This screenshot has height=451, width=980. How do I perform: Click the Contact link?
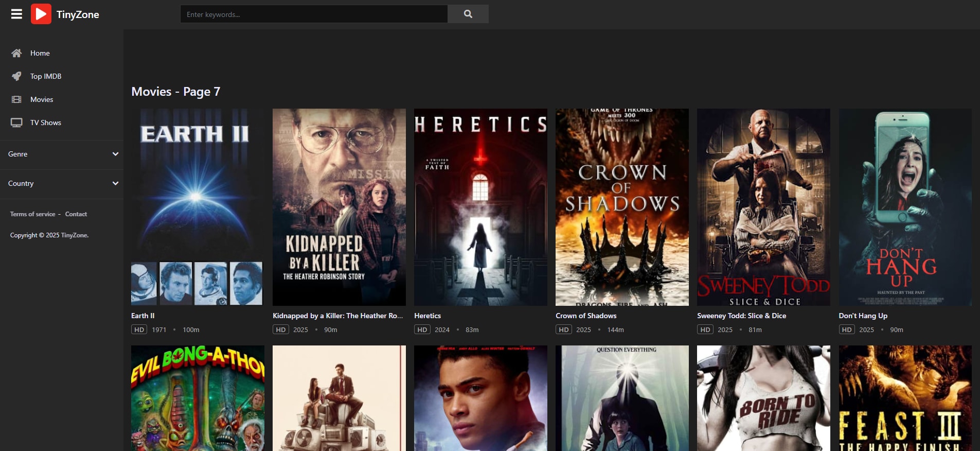pyautogui.click(x=76, y=214)
